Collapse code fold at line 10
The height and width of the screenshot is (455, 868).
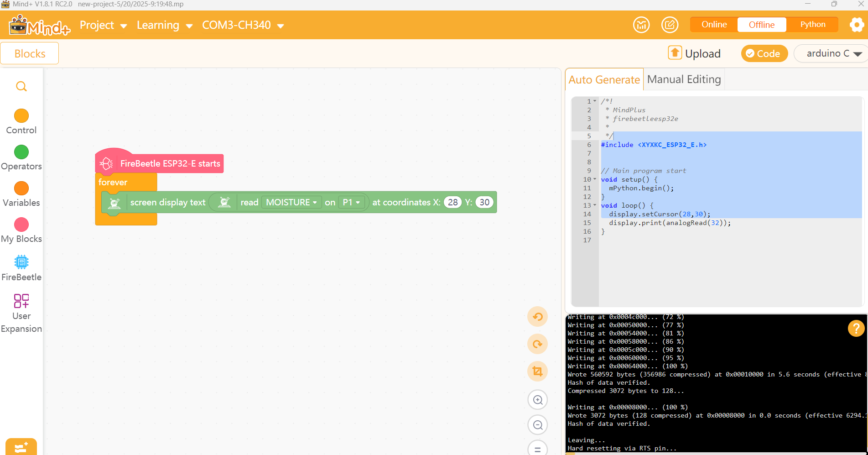(x=595, y=179)
